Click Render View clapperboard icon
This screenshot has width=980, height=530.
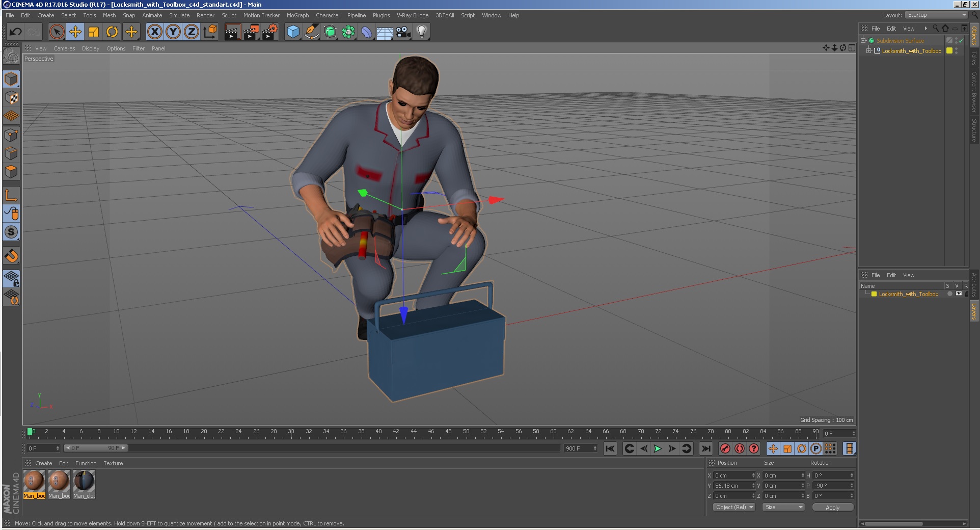[x=232, y=32]
